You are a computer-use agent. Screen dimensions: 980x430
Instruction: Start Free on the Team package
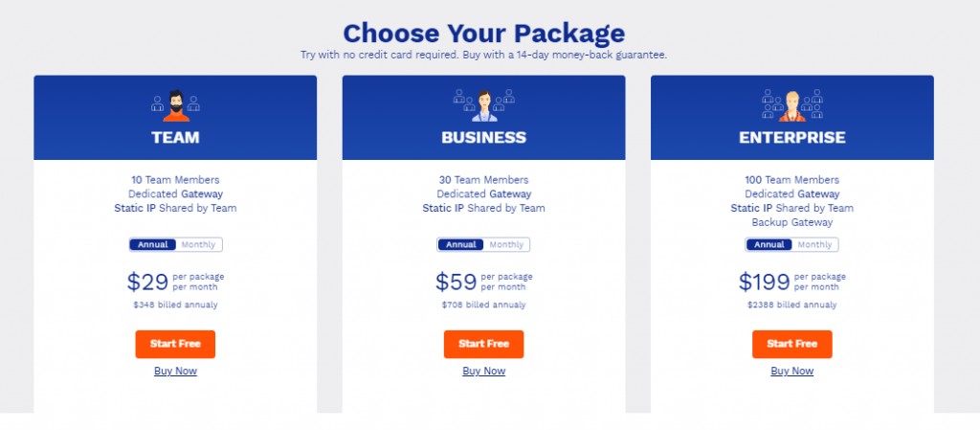tap(176, 345)
